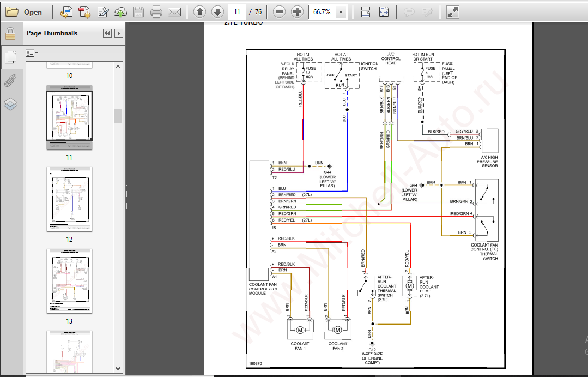This screenshot has width=588, height=377.
Task: Save the document with the floppy disk icon
Action: pyautogui.click(x=138, y=12)
